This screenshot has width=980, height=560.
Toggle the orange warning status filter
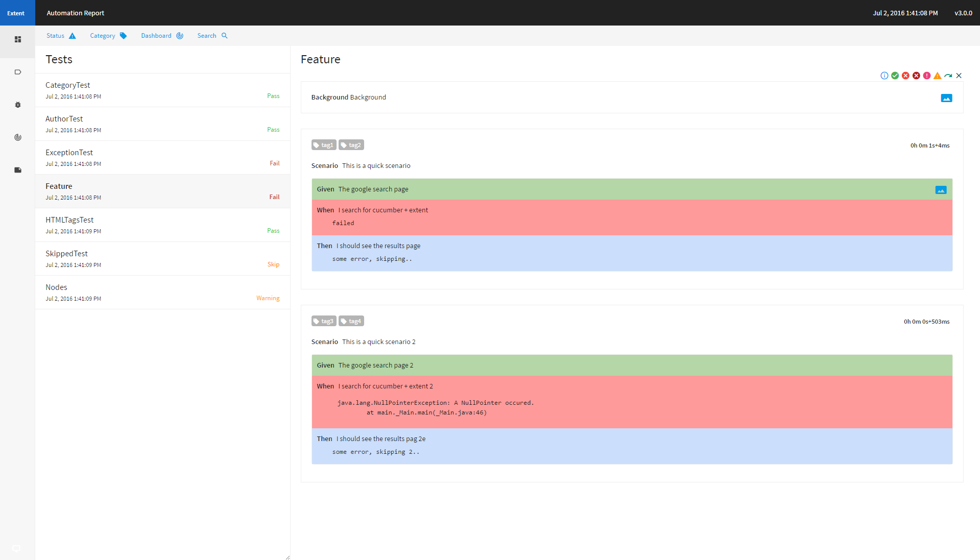[x=937, y=76]
